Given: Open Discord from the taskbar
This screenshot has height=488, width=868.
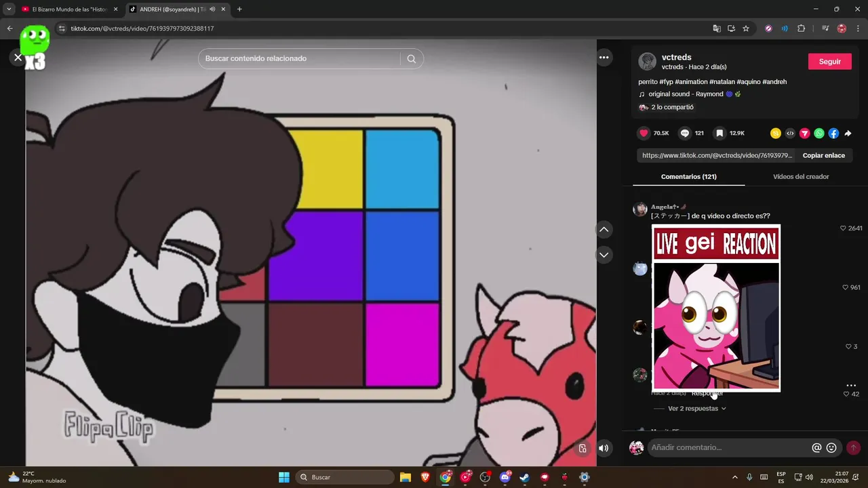Looking at the screenshot, I should pyautogui.click(x=505, y=477).
